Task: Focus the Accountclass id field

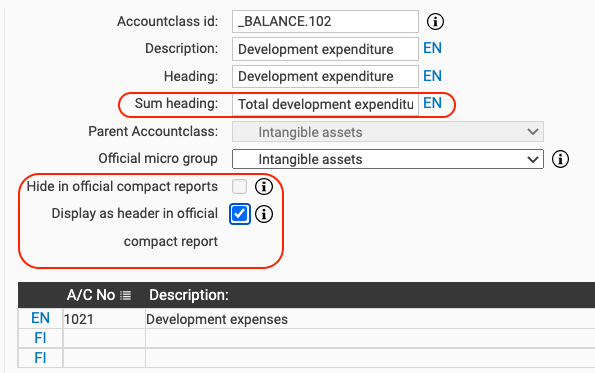Action: (x=325, y=22)
